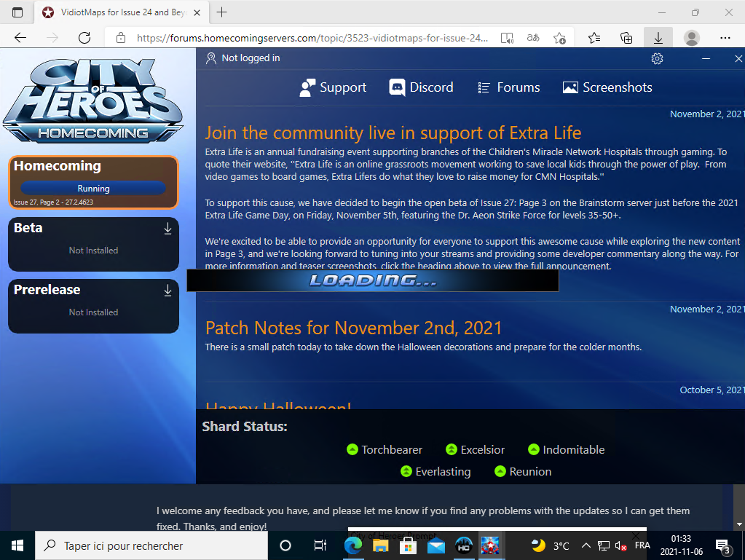Open the Screenshots link in launcher
This screenshot has width=745, height=560.
607,87
